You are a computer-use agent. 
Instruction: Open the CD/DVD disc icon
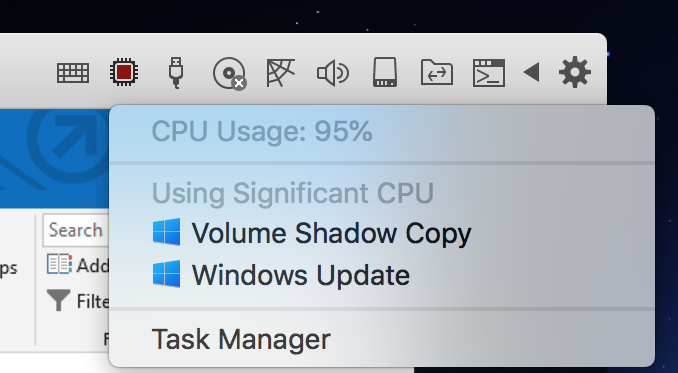pyautogui.click(x=230, y=73)
